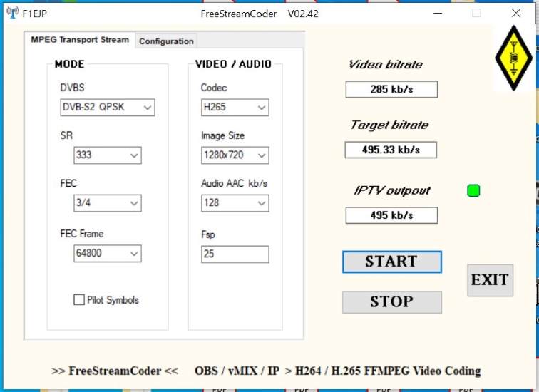Image resolution: width=539 pixels, height=392 pixels.
Task: Click the Fsp input field
Action: (235, 254)
